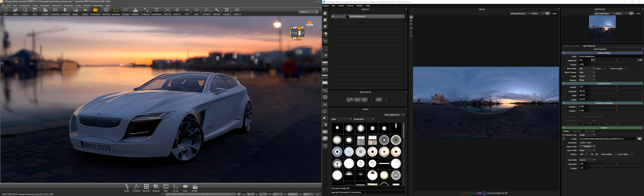Toggle the Headlight icon
Screen dimensions: 644x196
coord(125,11)
